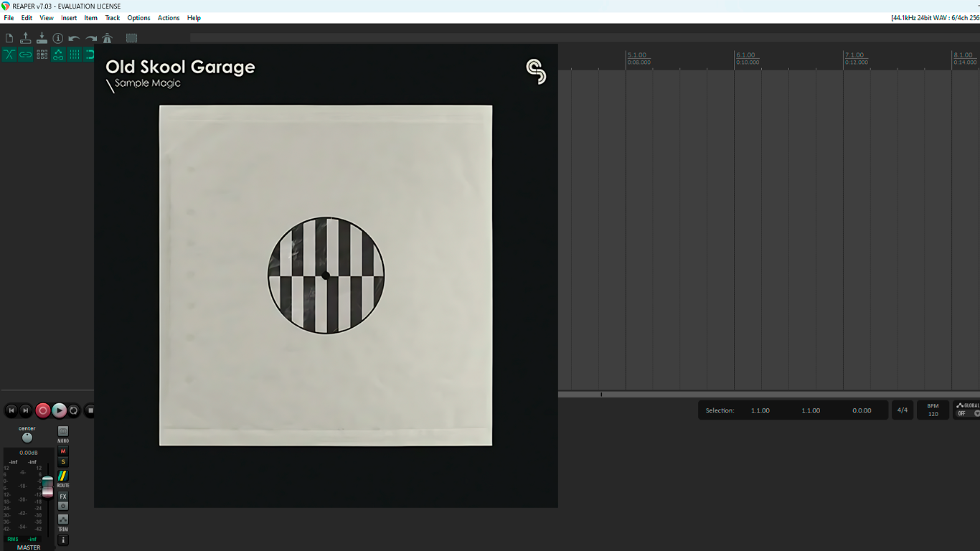Toggle the repeat loop button
This screenshot has height=551, width=980.
74,410
